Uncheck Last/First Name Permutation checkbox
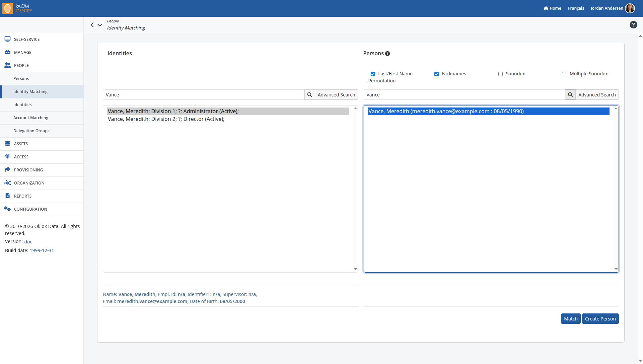 pyautogui.click(x=373, y=74)
